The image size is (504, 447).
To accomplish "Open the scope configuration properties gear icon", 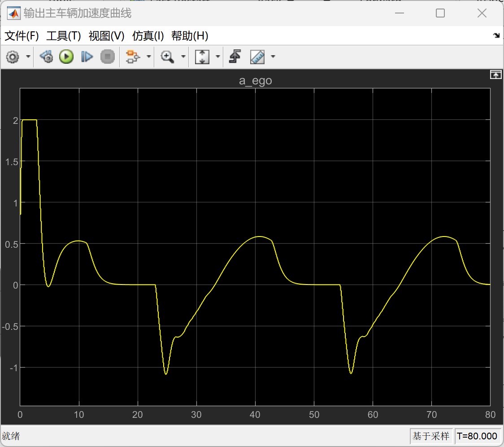I will (12, 57).
